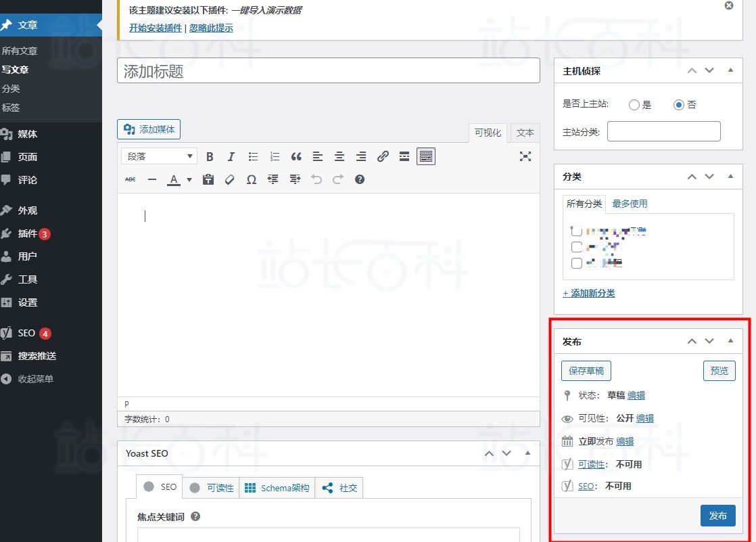Click 编辑 link next to 可见性 公开

(644, 418)
